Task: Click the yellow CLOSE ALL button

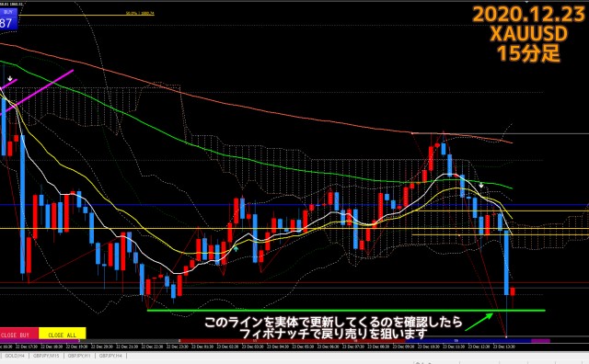Action: click(x=63, y=334)
